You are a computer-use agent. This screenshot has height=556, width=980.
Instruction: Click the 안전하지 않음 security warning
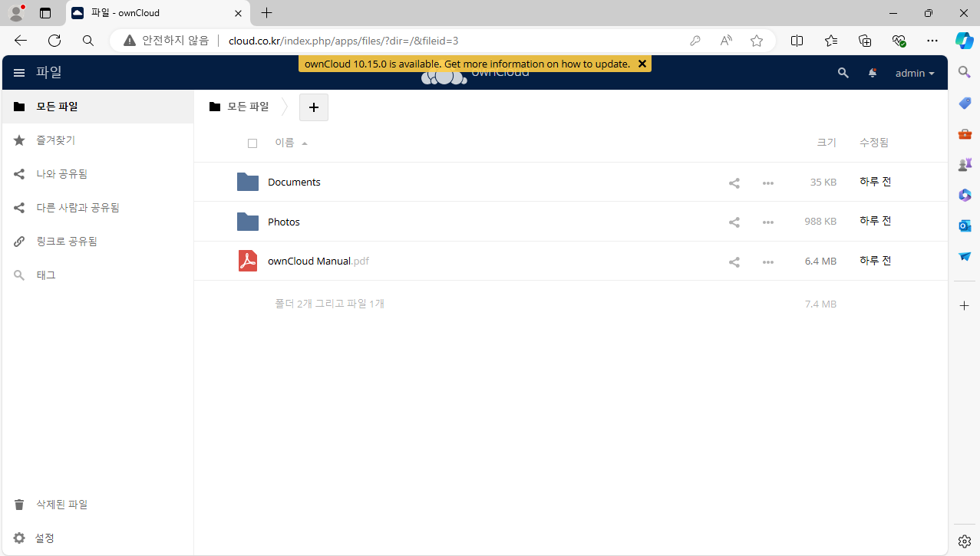(x=166, y=41)
